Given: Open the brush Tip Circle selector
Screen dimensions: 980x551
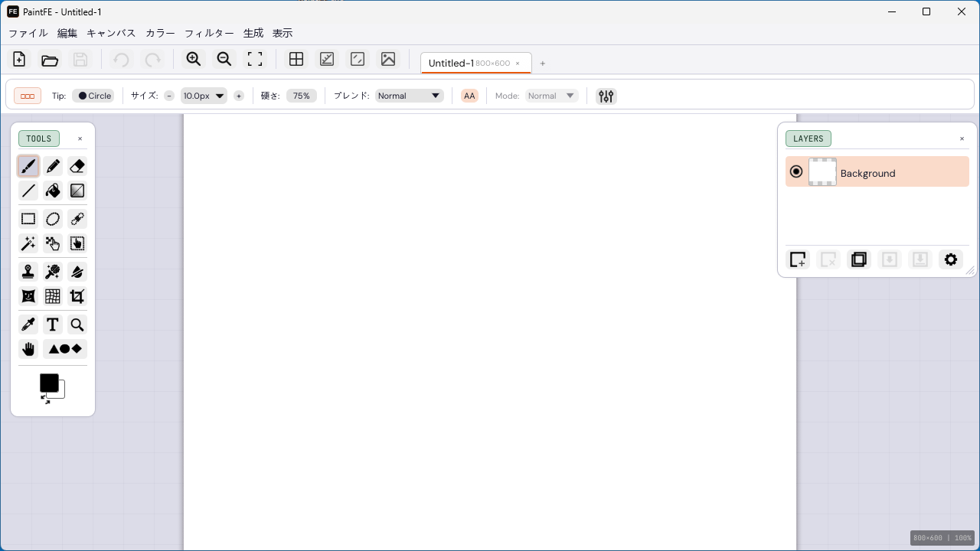Looking at the screenshot, I should (x=93, y=96).
